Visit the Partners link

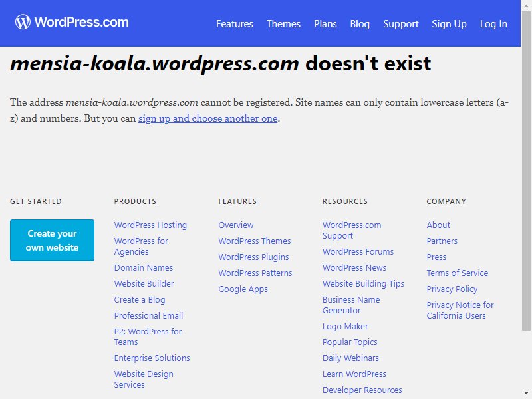(x=442, y=241)
